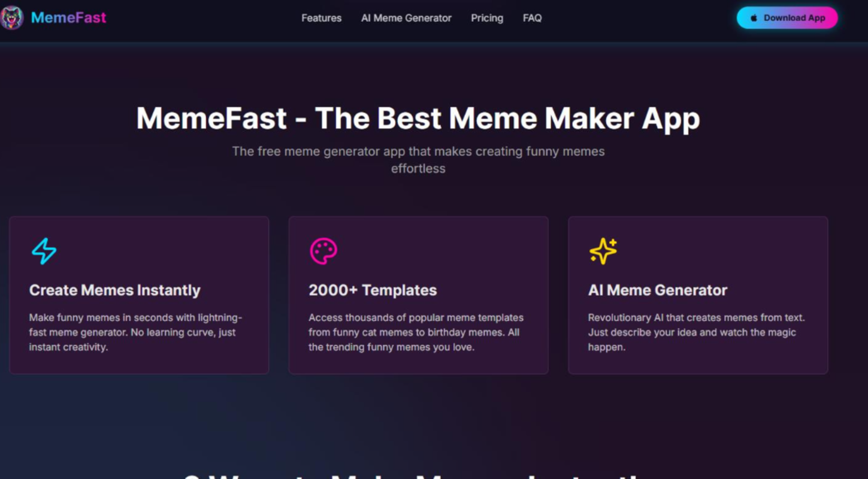Screen dimensions: 868x479
Task: Click the AI Meme Generator card heading
Action: tap(658, 290)
